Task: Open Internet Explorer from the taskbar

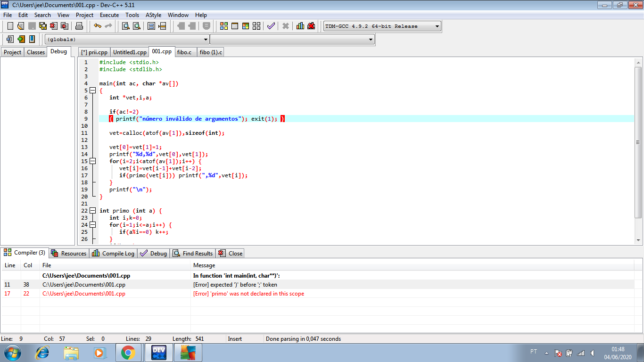Action: [43, 353]
